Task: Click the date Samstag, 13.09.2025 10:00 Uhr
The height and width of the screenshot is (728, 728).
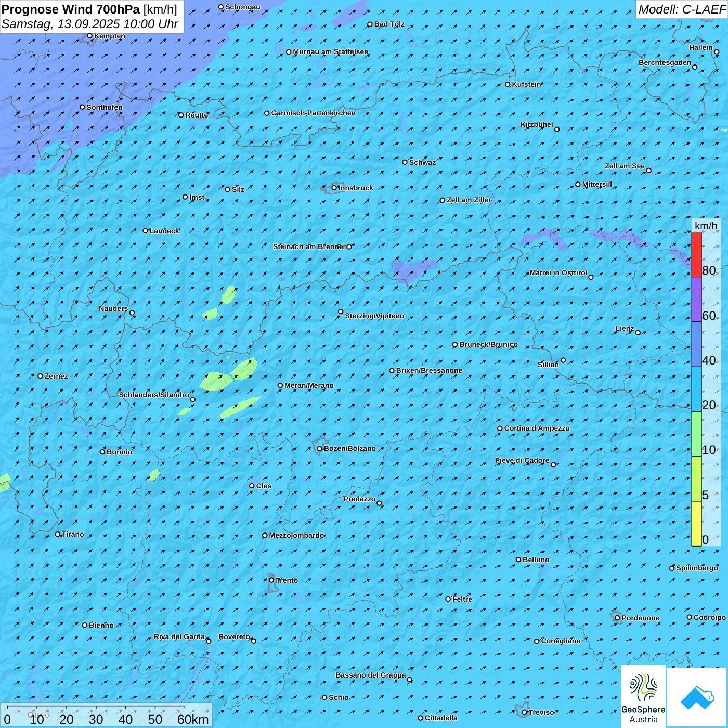Action: [90, 24]
